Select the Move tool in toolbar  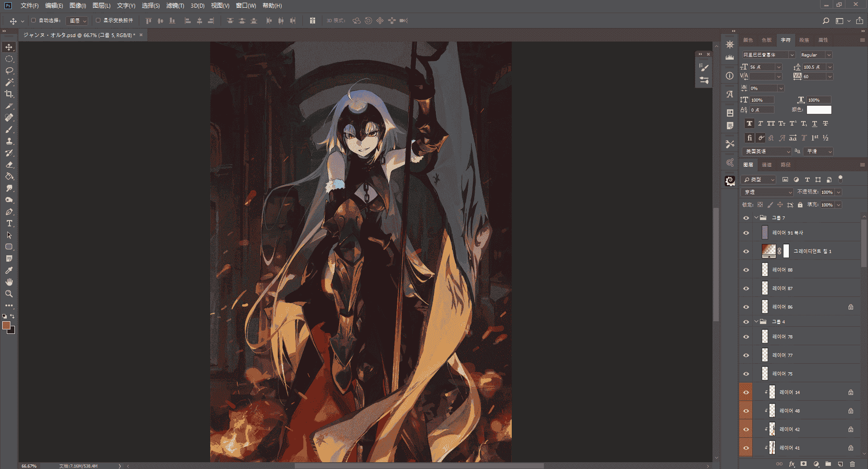tap(9, 47)
